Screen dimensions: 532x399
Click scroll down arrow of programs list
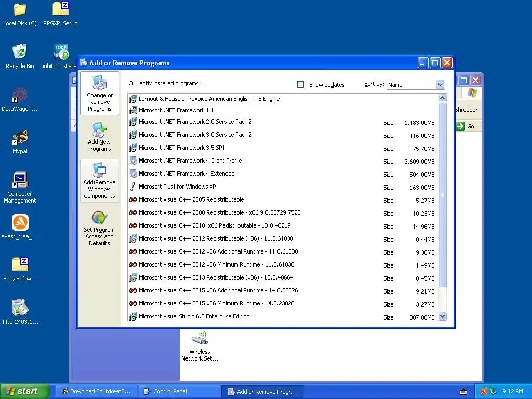click(442, 316)
